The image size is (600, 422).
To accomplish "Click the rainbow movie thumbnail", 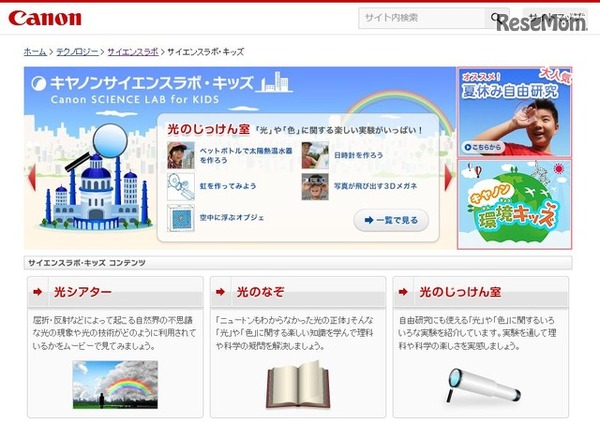I will 115,385.
